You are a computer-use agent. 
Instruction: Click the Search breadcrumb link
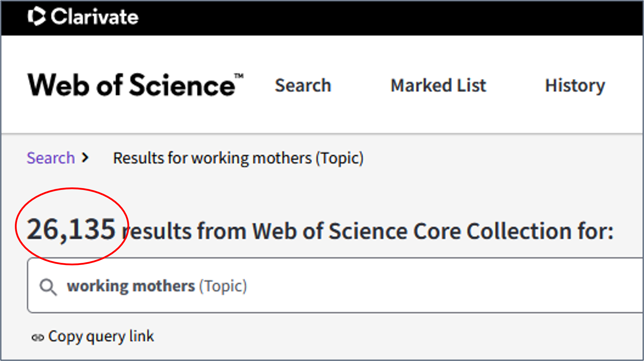pos(51,158)
